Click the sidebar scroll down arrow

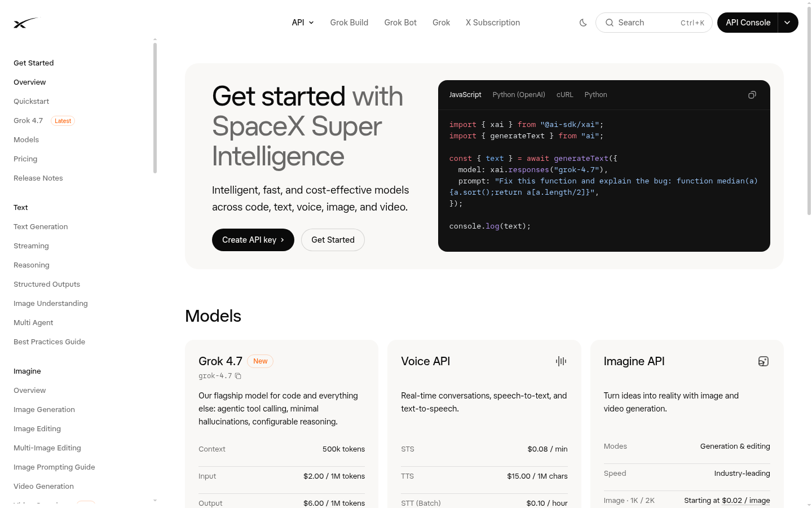pyautogui.click(x=155, y=501)
